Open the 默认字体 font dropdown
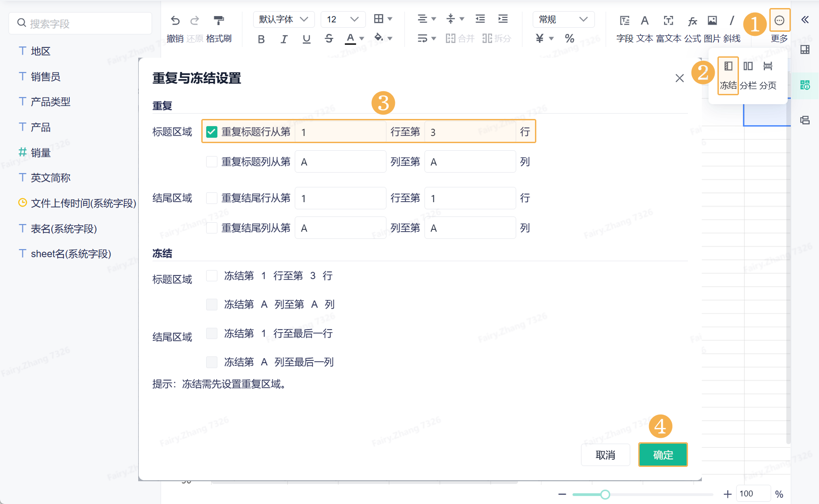Viewport: 819px width, 504px height. point(284,19)
